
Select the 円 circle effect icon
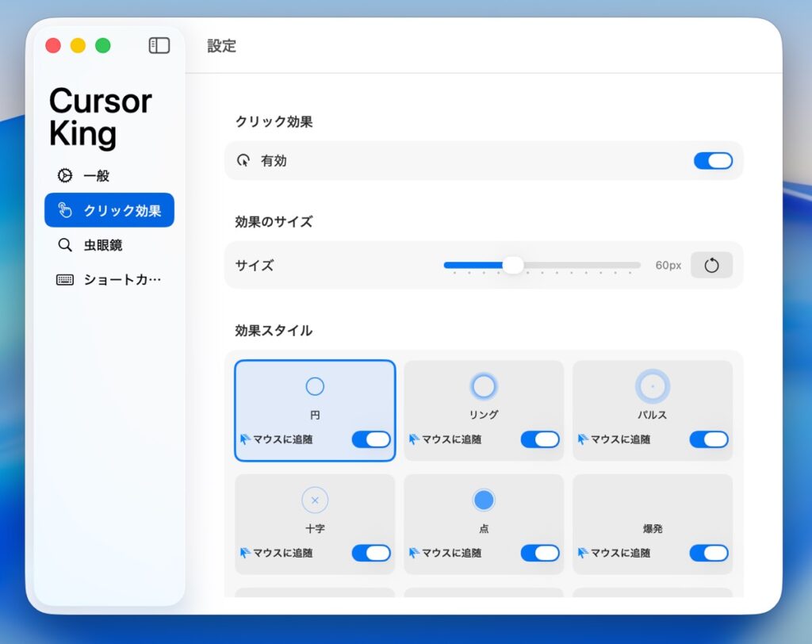(x=315, y=386)
